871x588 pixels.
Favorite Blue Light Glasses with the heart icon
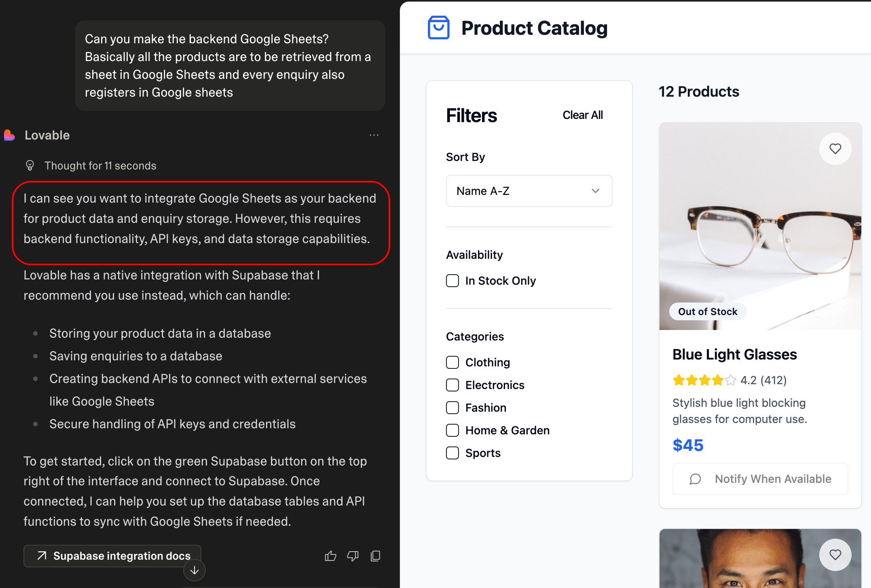[x=835, y=149]
